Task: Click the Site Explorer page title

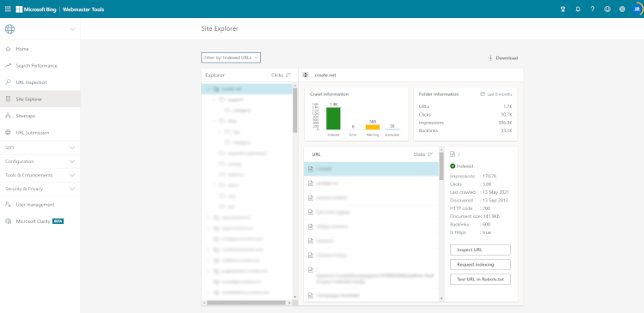Action: pyautogui.click(x=220, y=28)
